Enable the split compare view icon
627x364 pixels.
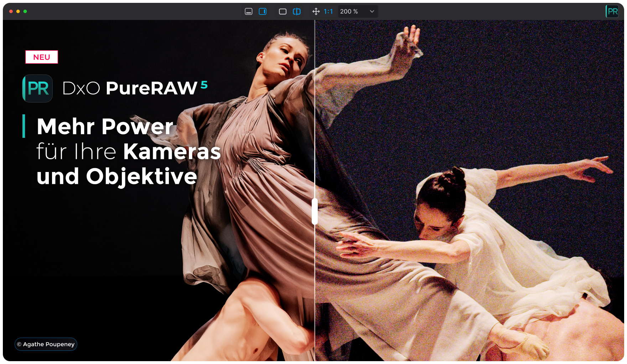click(x=296, y=11)
